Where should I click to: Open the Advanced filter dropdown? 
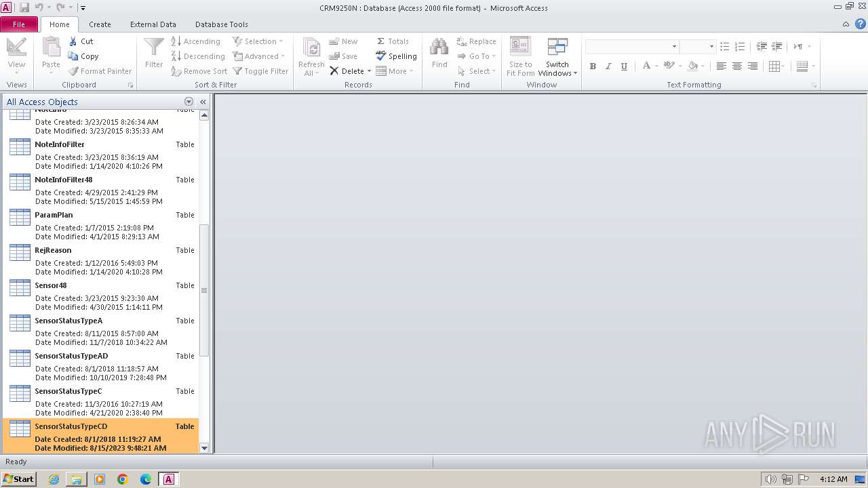click(x=259, y=56)
